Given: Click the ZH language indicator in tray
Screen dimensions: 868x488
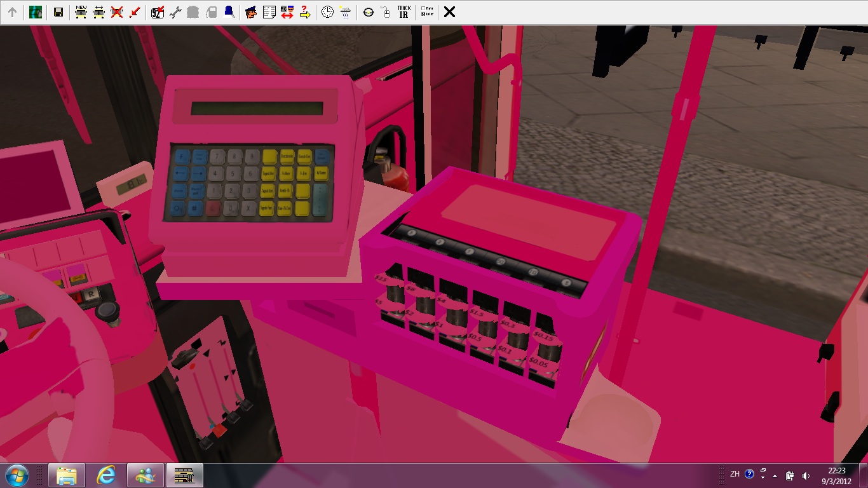Looking at the screenshot, I should [735, 474].
